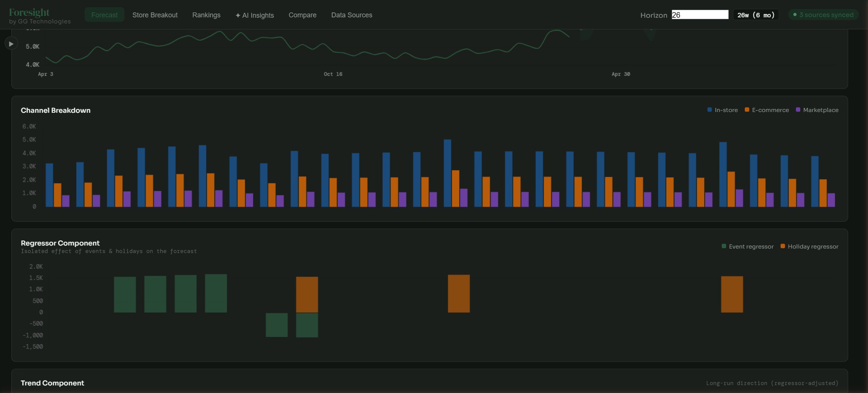The image size is (868, 393).
Task: Toggle Marketplace series in legend
Action: [817, 110]
